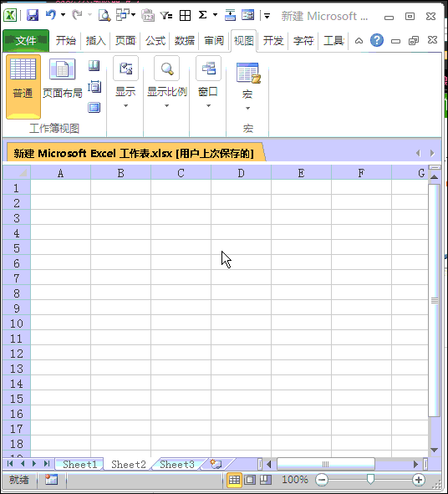
Task: Open the 窗口 window dropdown
Action: pos(208,83)
